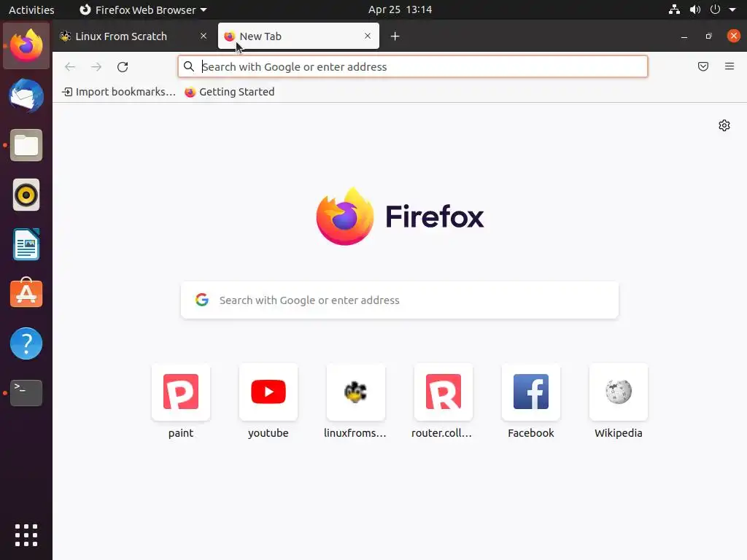Open power icon in top bar
This screenshot has height=560, width=747.
coord(715,9)
